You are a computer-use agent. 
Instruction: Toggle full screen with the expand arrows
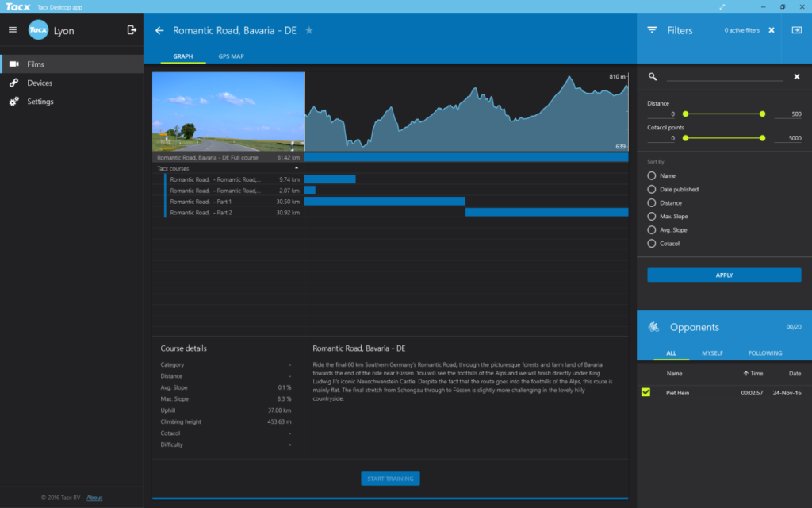(x=722, y=6)
